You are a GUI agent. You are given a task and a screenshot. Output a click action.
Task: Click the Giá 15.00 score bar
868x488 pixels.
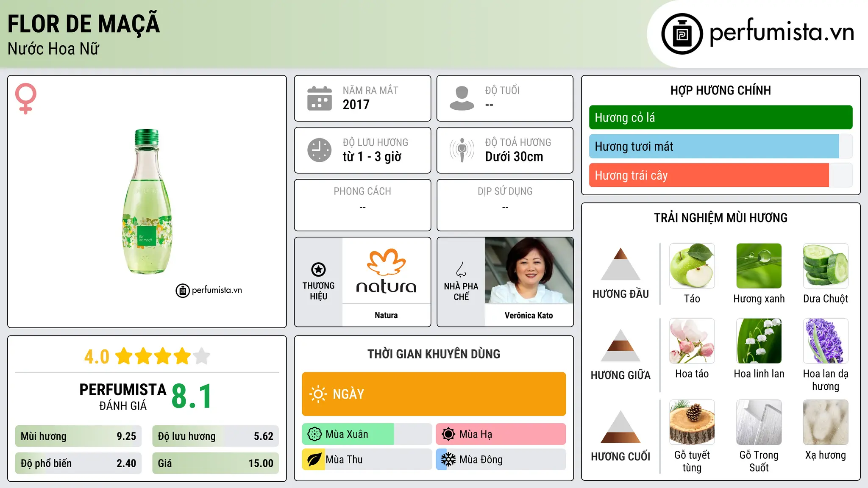coord(215,463)
